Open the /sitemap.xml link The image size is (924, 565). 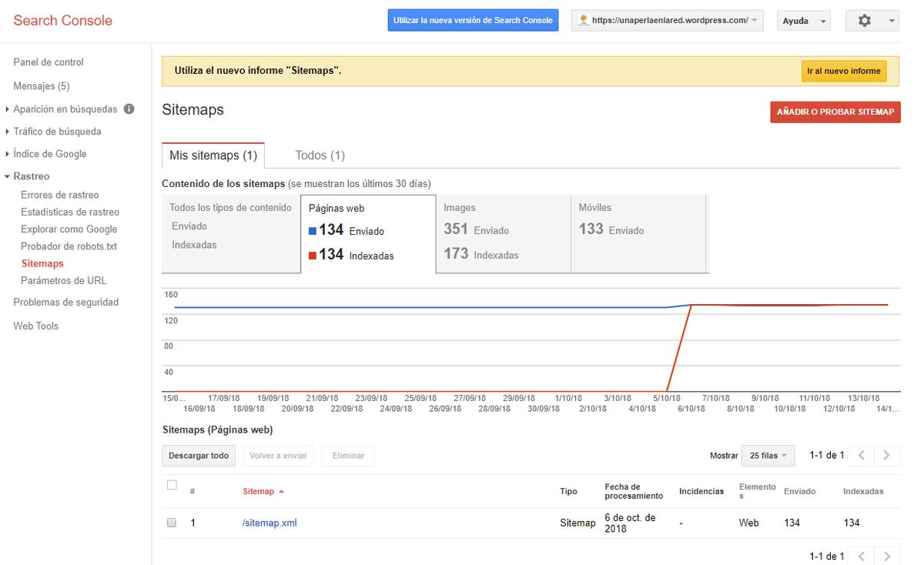pos(269,523)
